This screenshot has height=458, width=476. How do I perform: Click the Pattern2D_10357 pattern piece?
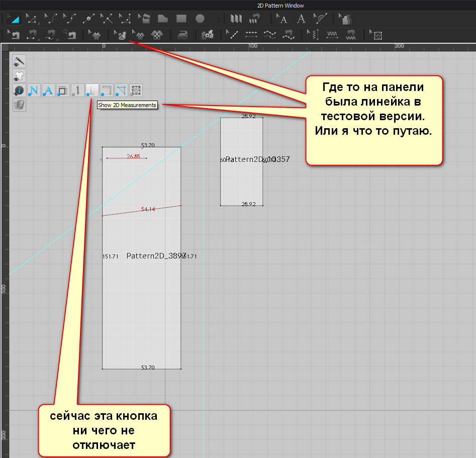click(x=241, y=186)
